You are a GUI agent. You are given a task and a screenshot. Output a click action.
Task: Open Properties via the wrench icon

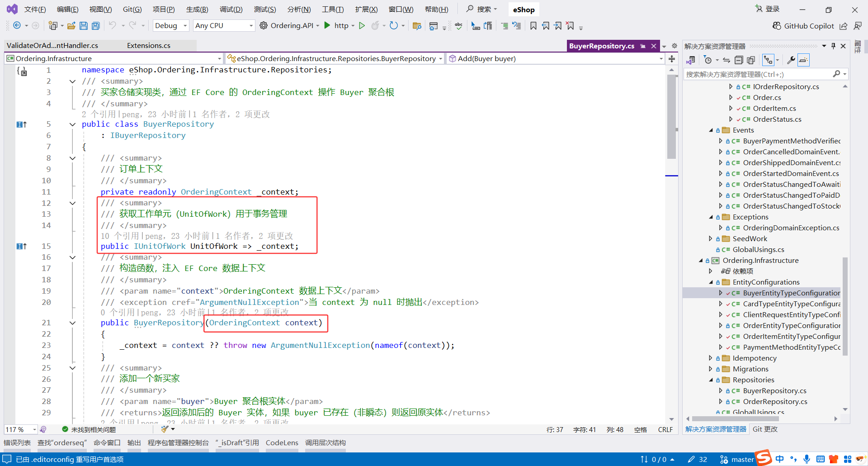click(791, 60)
